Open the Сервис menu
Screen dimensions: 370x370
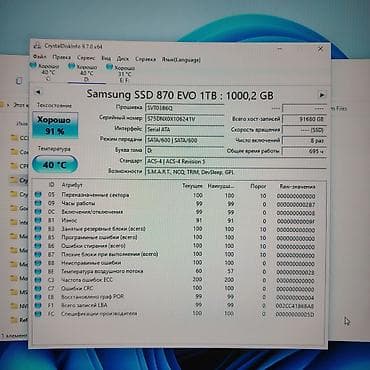pyautogui.click(x=86, y=58)
